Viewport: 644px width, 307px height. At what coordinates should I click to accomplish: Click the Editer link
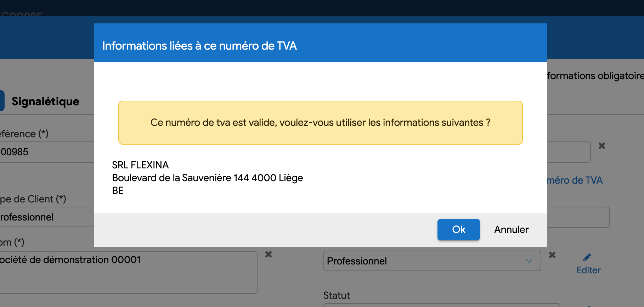pos(588,270)
